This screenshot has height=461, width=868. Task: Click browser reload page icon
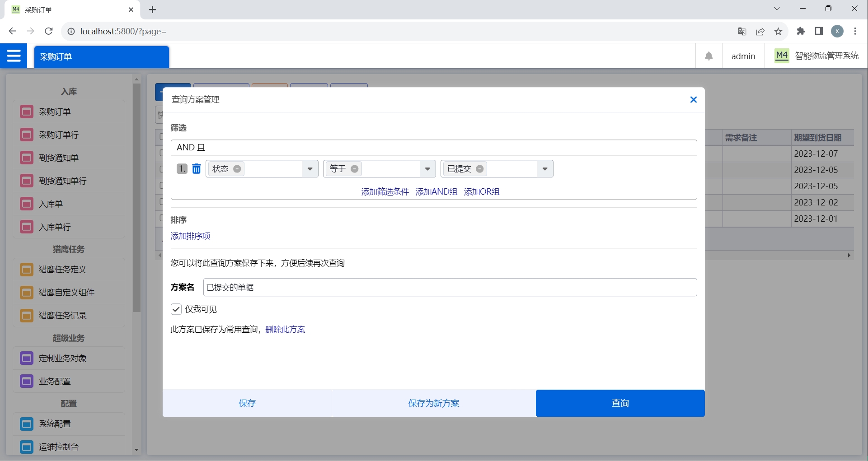pos(49,31)
